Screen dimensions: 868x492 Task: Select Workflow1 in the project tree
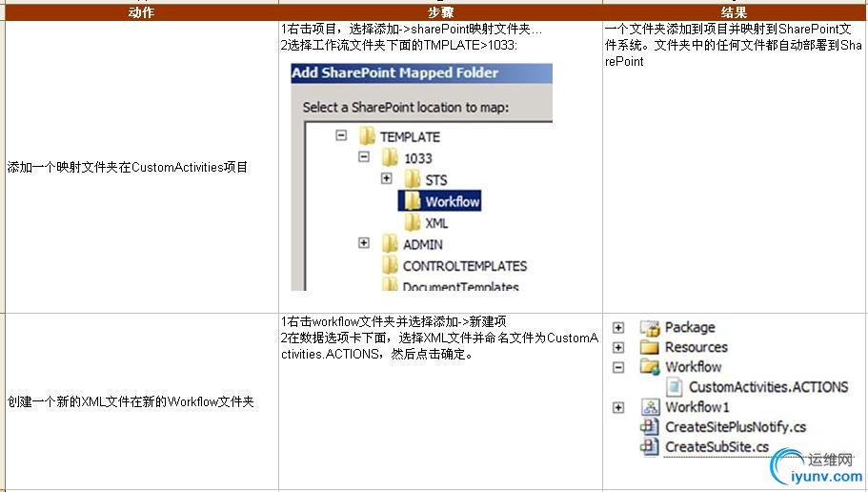(696, 407)
